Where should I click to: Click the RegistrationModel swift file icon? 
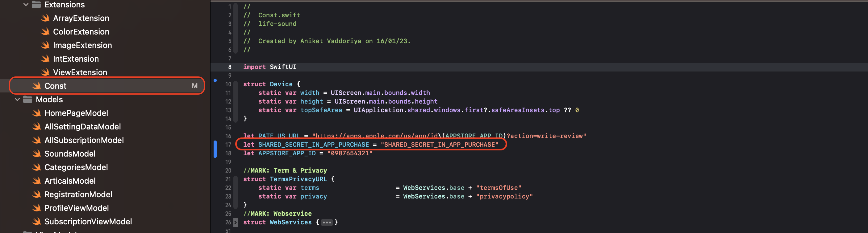pos(36,194)
